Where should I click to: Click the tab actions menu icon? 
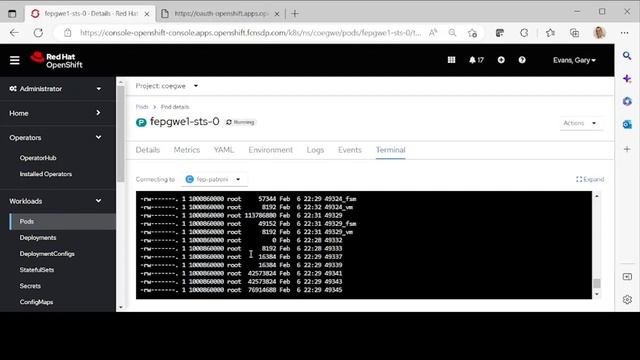tap(12, 13)
